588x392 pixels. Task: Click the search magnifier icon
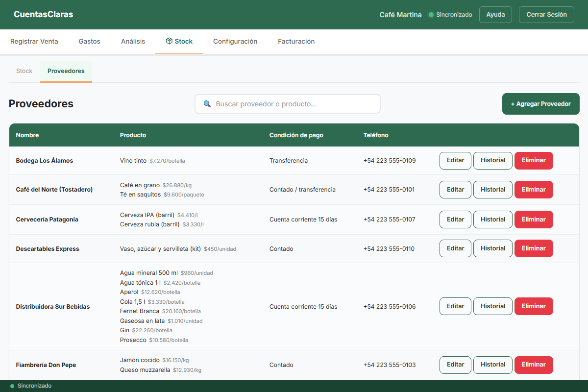(207, 104)
